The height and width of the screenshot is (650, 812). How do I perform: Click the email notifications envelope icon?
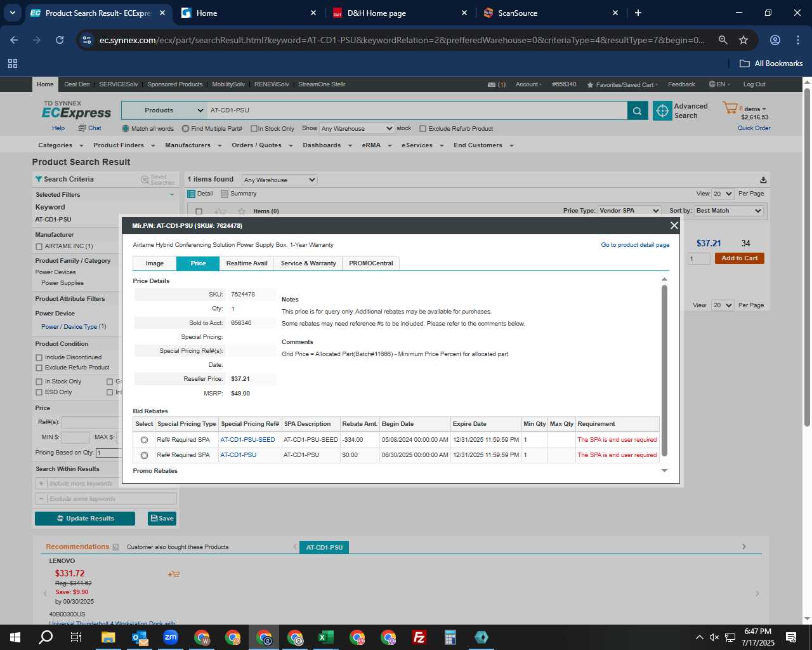(492, 84)
